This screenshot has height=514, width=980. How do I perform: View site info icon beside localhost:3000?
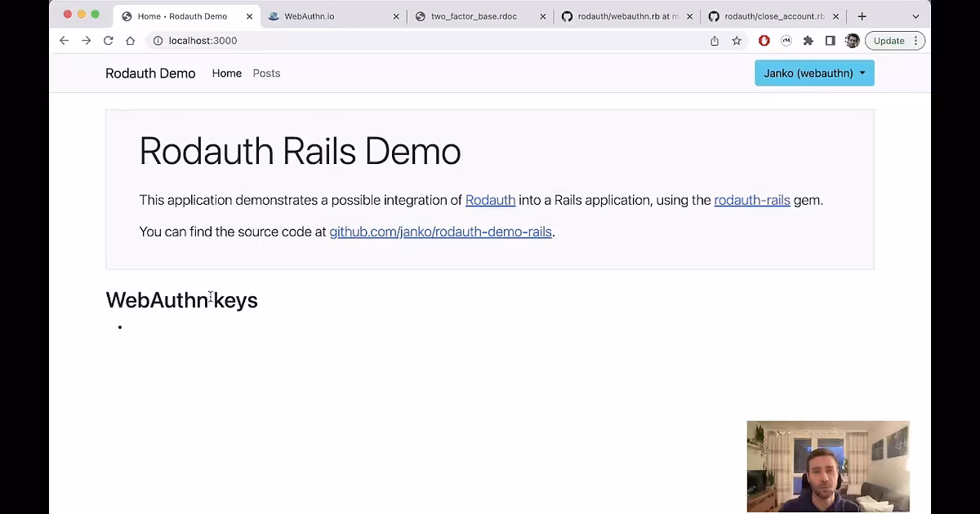(x=158, y=41)
